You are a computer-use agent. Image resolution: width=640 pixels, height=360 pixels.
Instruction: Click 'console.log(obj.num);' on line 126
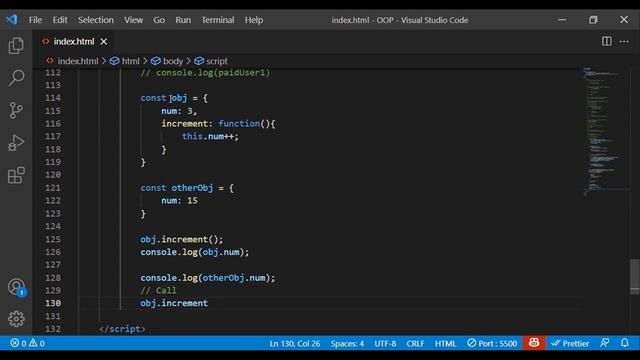pyautogui.click(x=195, y=252)
